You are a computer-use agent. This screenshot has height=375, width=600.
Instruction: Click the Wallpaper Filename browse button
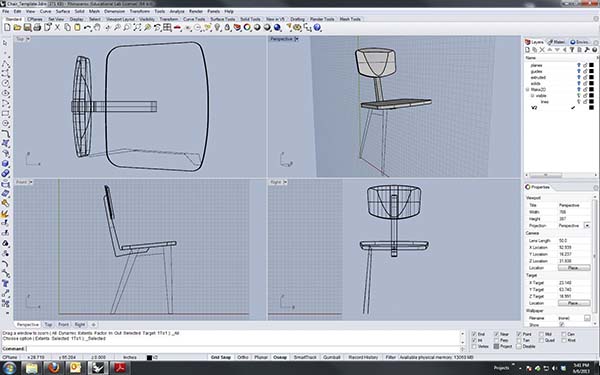pos(587,318)
